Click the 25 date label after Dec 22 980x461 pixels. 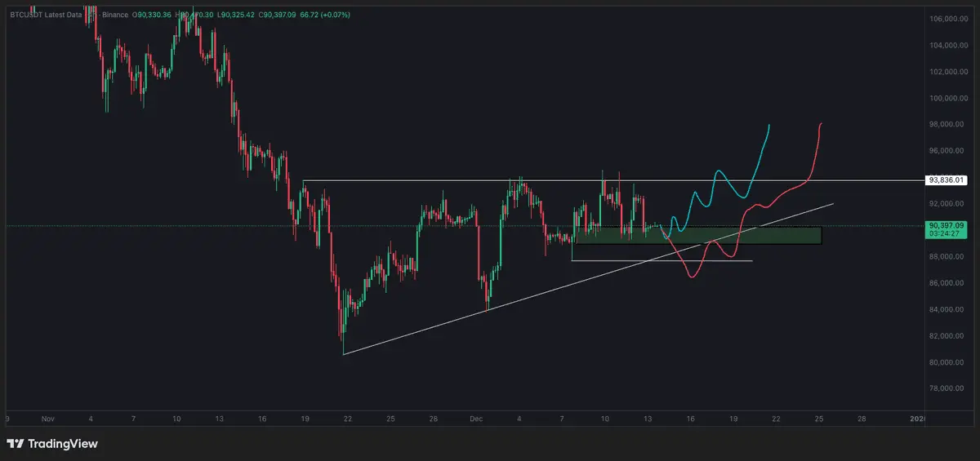tap(819, 418)
